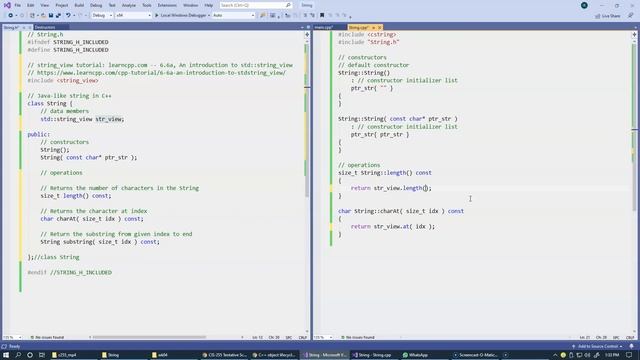Image resolution: width=640 pixels, height=360 pixels.
Task: Click the new project toolbar icon
Action: point(32,16)
